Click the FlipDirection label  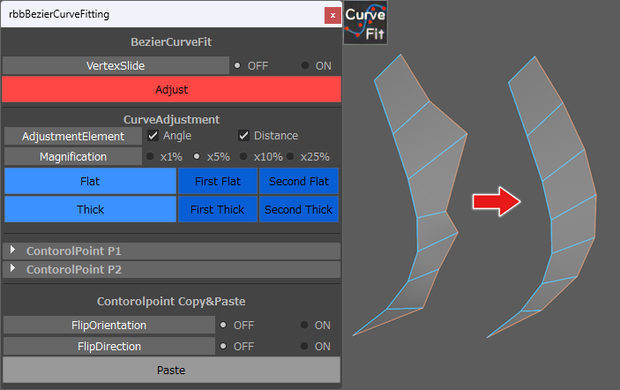pyautogui.click(x=109, y=346)
